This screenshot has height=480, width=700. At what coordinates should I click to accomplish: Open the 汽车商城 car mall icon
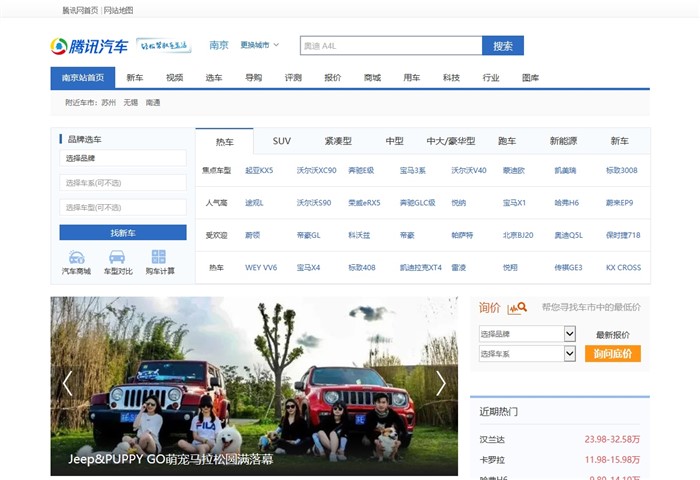[x=76, y=262]
